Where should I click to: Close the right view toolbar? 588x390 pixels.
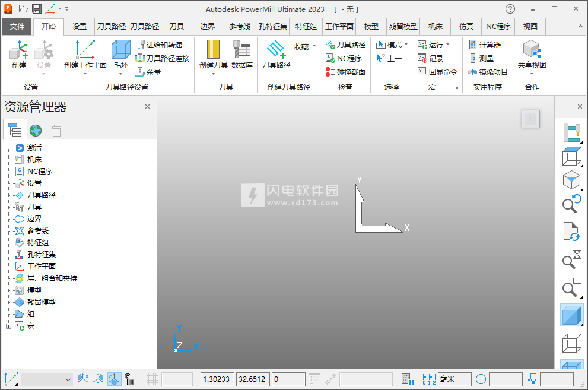coord(580,107)
